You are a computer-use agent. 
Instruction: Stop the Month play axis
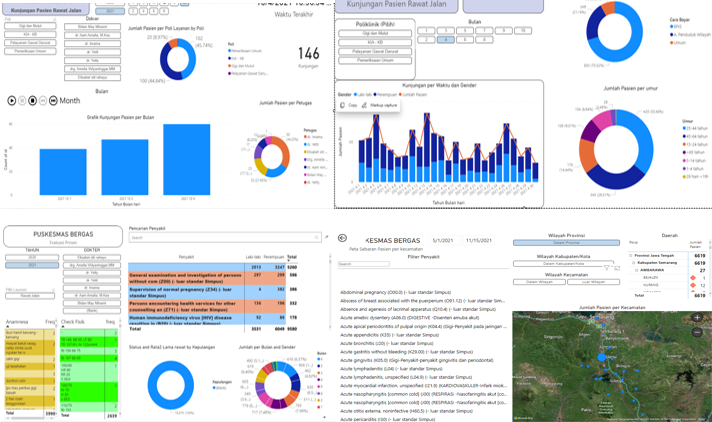[33, 101]
